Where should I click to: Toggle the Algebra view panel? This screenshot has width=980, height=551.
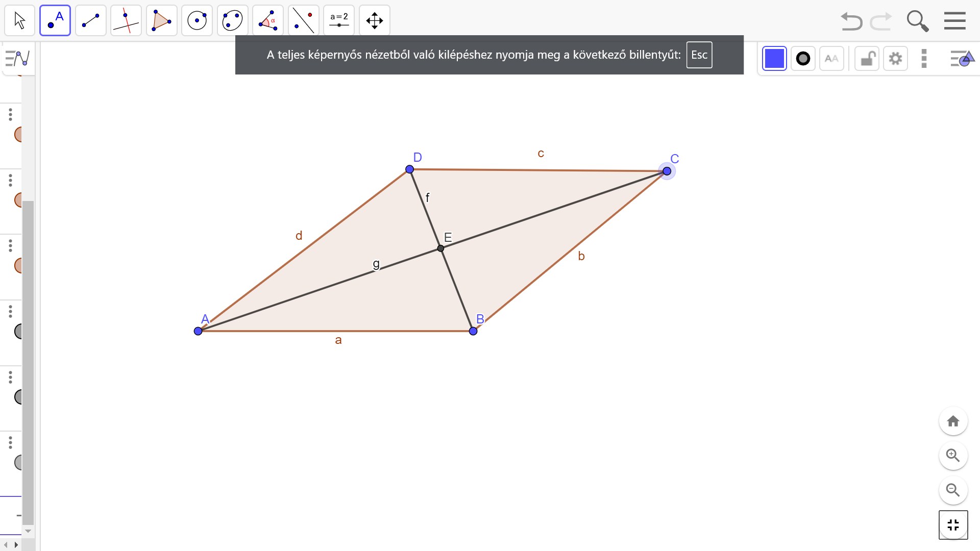pos(17,59)
